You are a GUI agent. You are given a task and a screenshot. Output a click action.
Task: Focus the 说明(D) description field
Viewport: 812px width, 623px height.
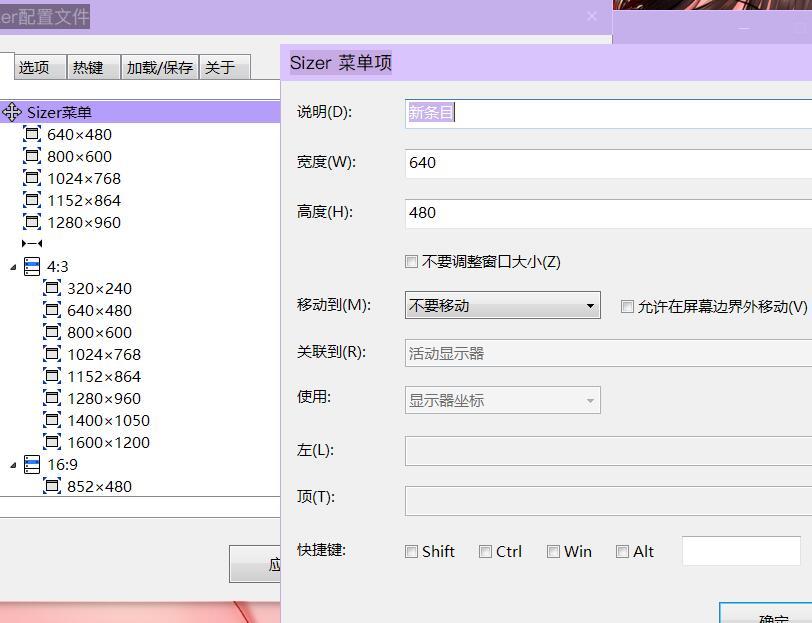(608, 113)
